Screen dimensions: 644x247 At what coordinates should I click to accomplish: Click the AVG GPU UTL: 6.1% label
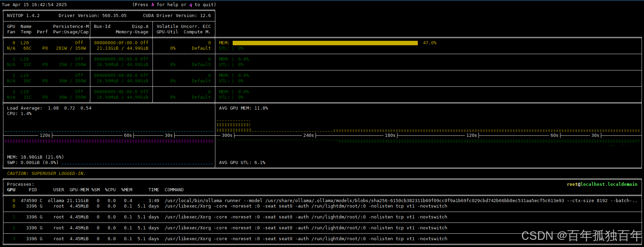pyautogui.click(x=242, y=163)
